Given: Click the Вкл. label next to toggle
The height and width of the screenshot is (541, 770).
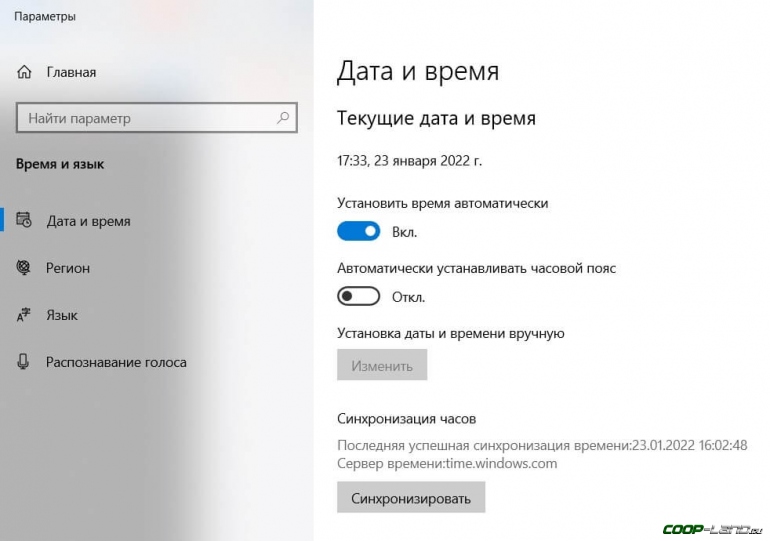Looking at the screenshot, I should 404,232.
